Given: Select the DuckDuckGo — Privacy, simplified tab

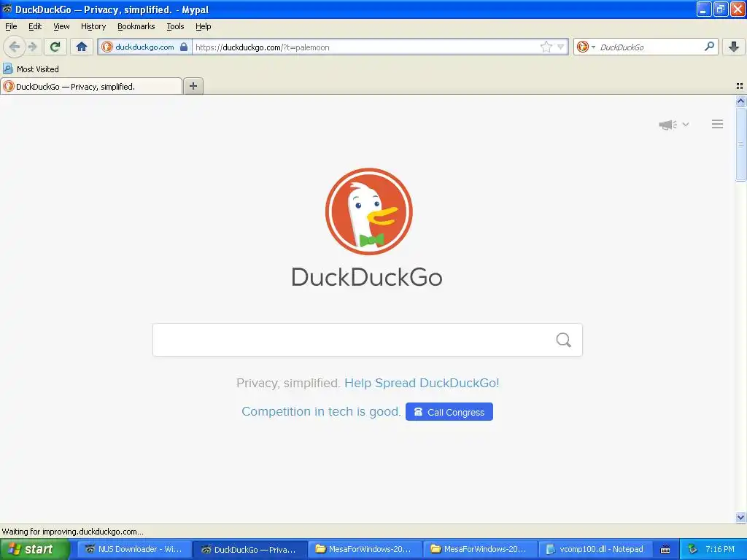Looking at the screenshot, I should 91,87.
